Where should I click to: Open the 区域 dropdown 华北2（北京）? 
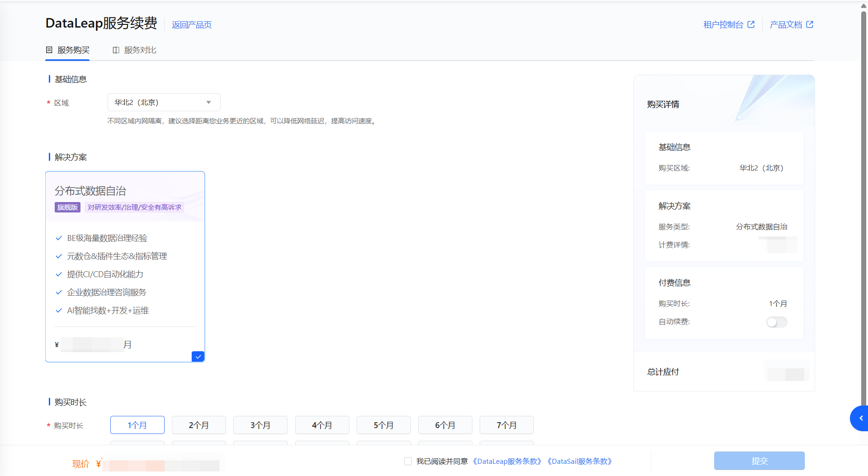164,102
